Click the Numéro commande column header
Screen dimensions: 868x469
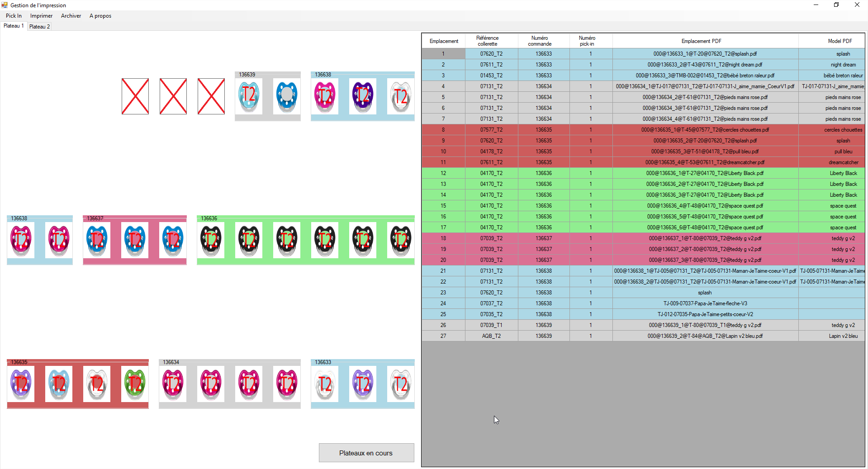coord(540,41)
